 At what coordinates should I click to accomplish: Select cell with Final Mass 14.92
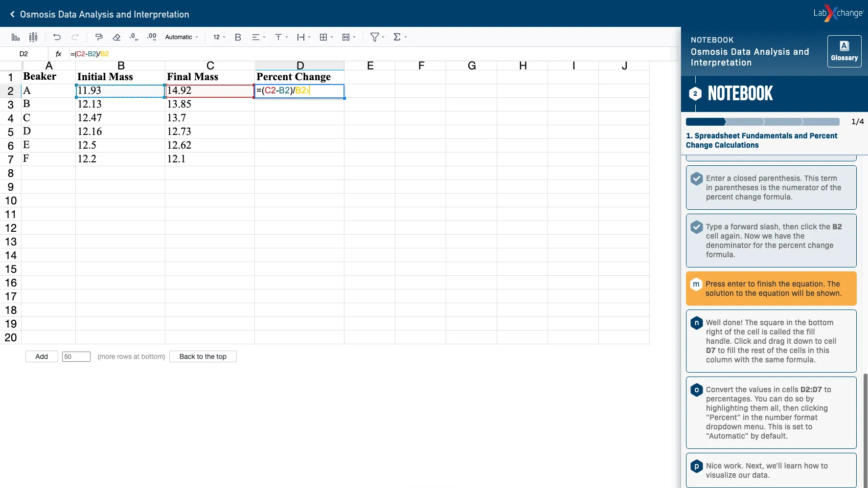point(210,90)
